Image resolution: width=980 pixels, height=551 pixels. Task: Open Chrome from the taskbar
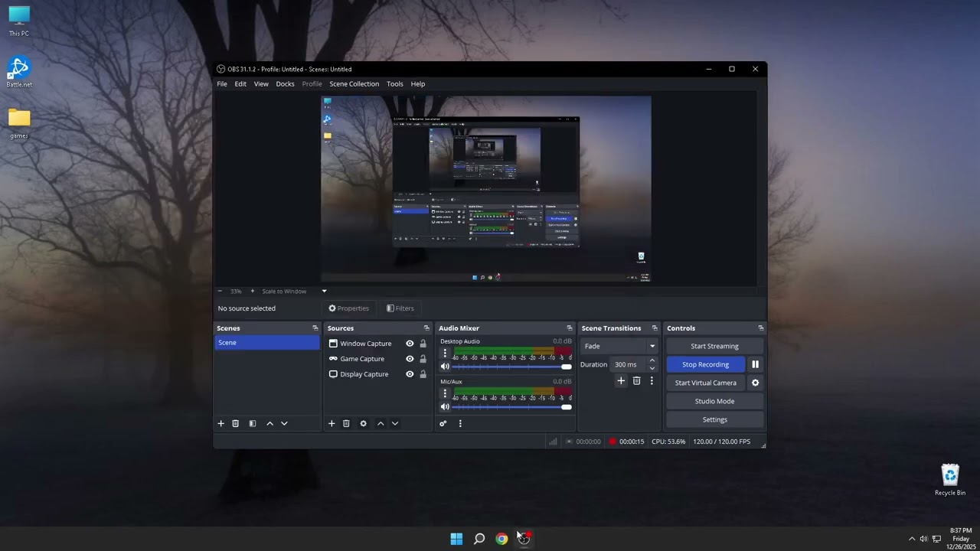click(x=501, y=539)
